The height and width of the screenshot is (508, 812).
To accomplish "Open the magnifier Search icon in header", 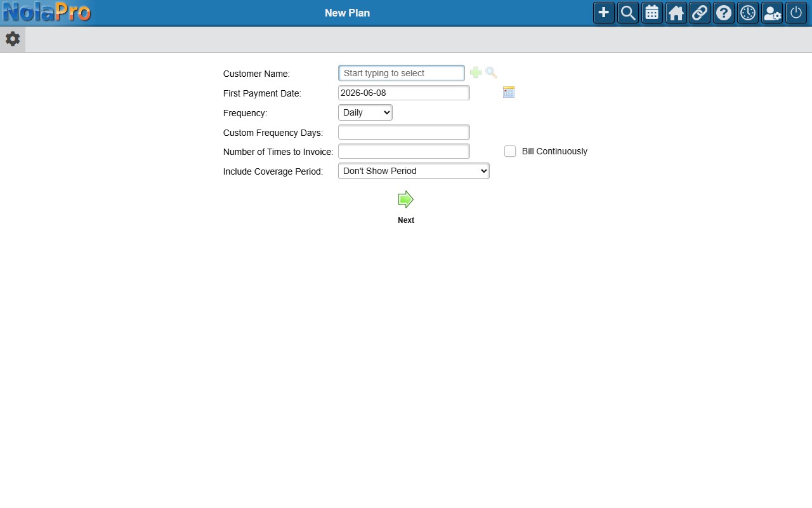I will coord(628,13).
